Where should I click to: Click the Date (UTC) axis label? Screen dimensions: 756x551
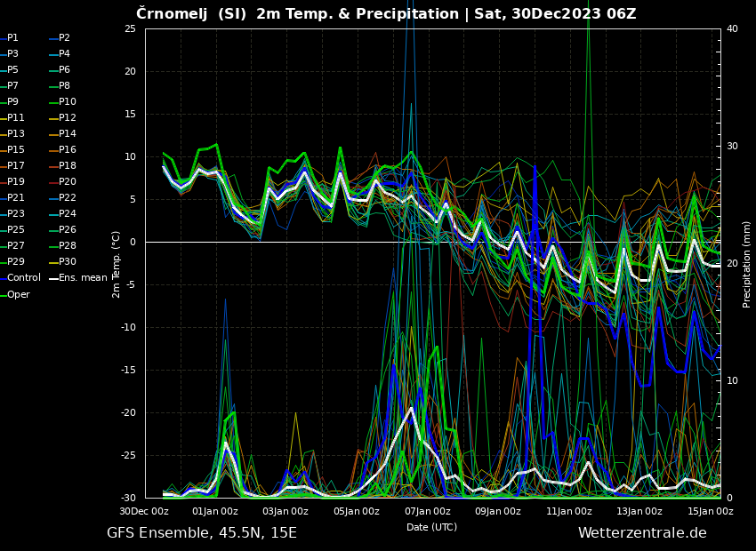(x=431, y=527)
